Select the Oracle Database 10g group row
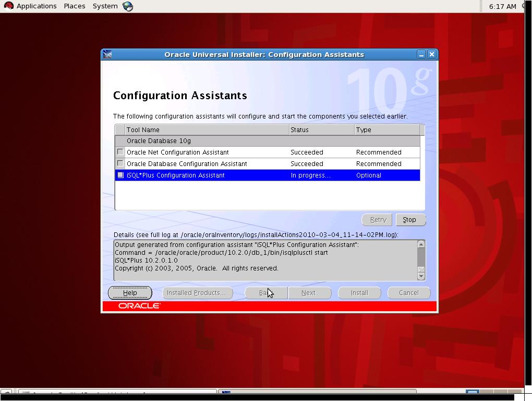532x401 pixels. point(268,140)
